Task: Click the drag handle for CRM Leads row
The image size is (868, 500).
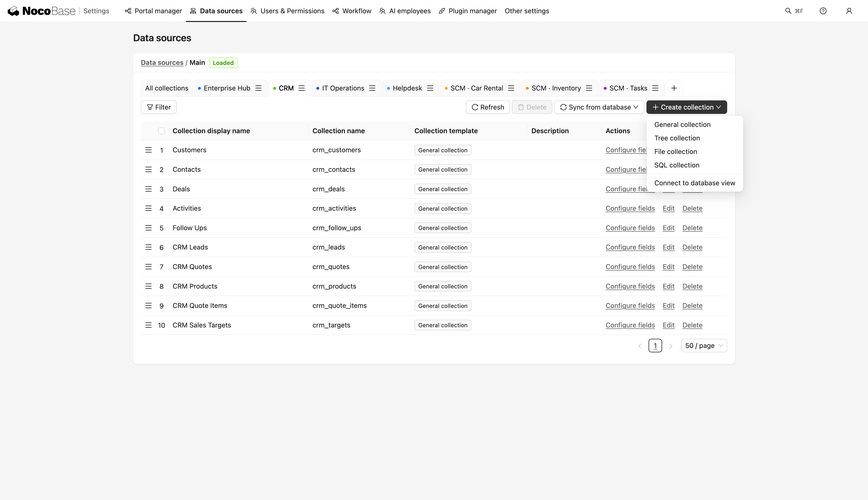Action: pos(149,247)
